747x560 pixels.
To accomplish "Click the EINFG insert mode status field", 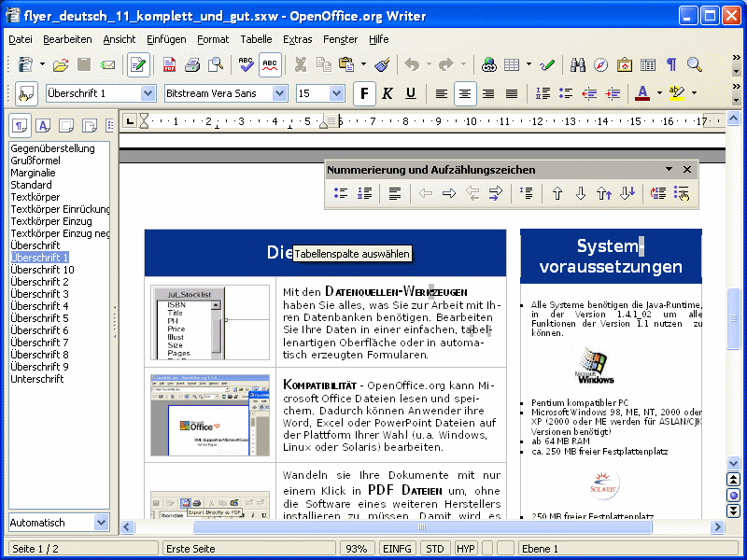I will (x=398, y=549).
